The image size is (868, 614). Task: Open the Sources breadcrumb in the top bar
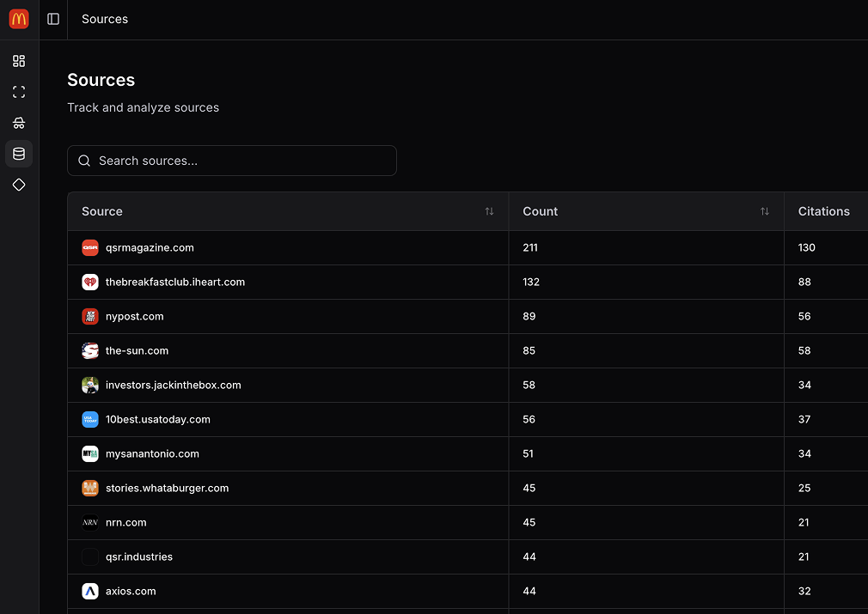click(104, 19)
